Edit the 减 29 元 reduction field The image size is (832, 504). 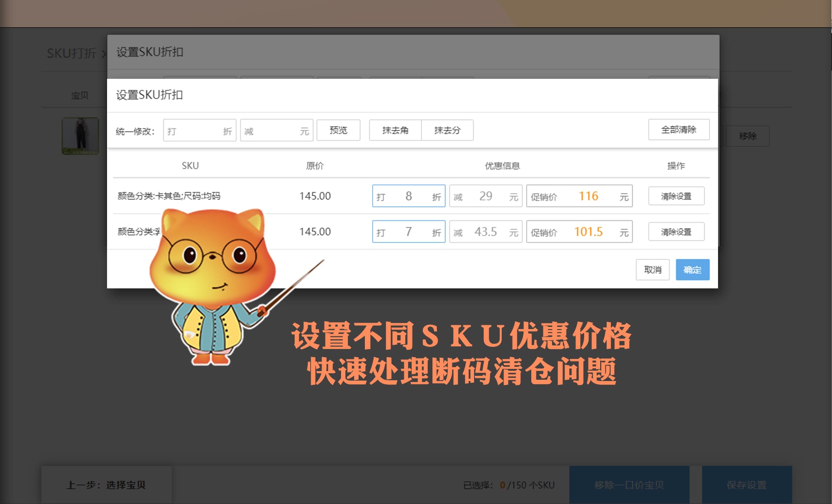coord(485,196)
